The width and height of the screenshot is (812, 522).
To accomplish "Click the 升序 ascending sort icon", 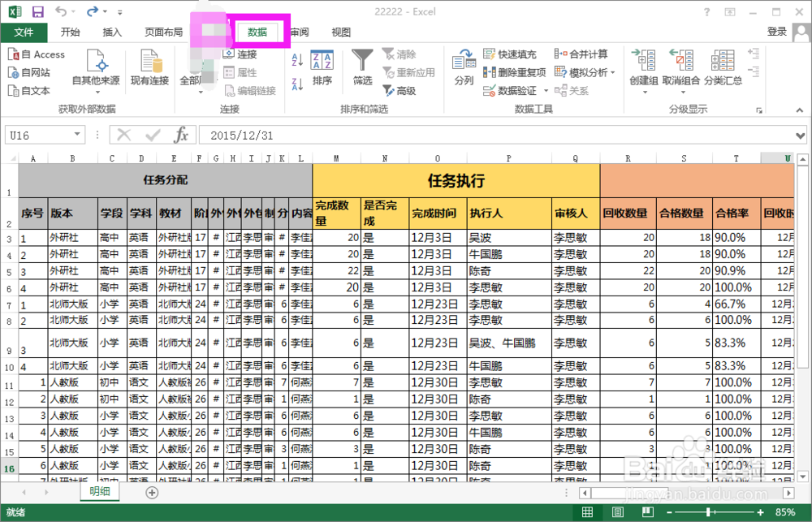I will coord(296,60).
